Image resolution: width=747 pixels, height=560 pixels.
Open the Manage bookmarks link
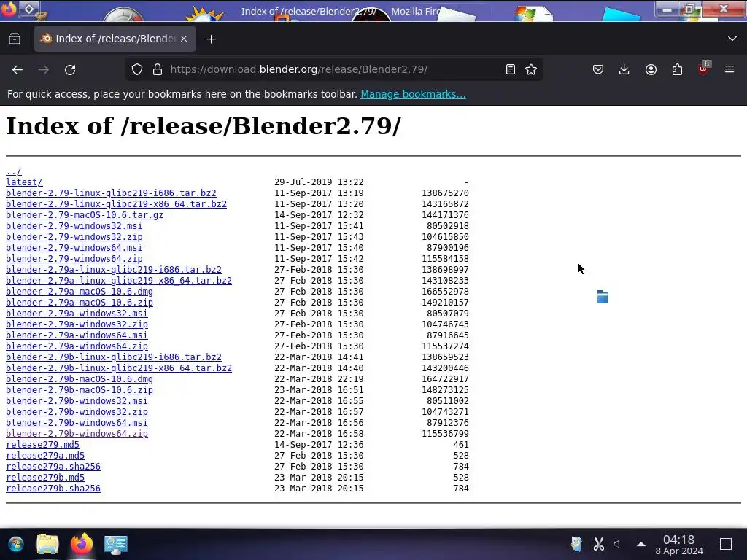[413, 94]
